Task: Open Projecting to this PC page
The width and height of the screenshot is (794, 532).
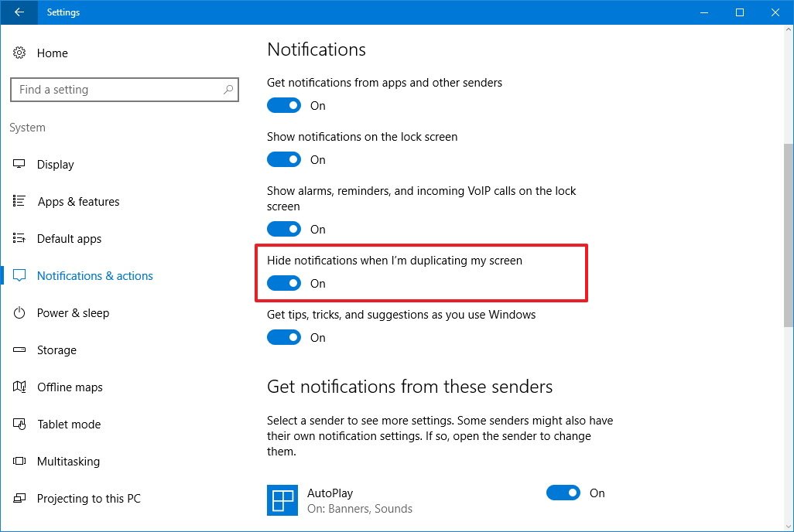Action: coord(88,499)
